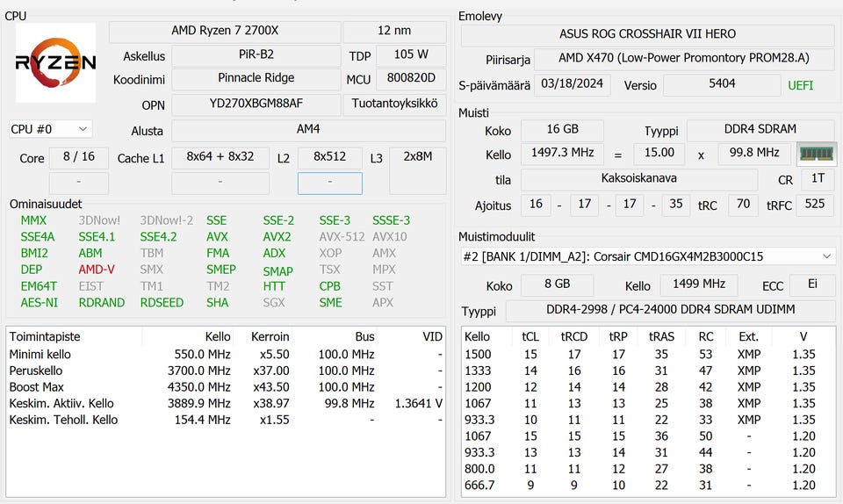Click the YD270XBGM88AF OPN field
This screenshot has height=504, width=843.
pos(256,104)
